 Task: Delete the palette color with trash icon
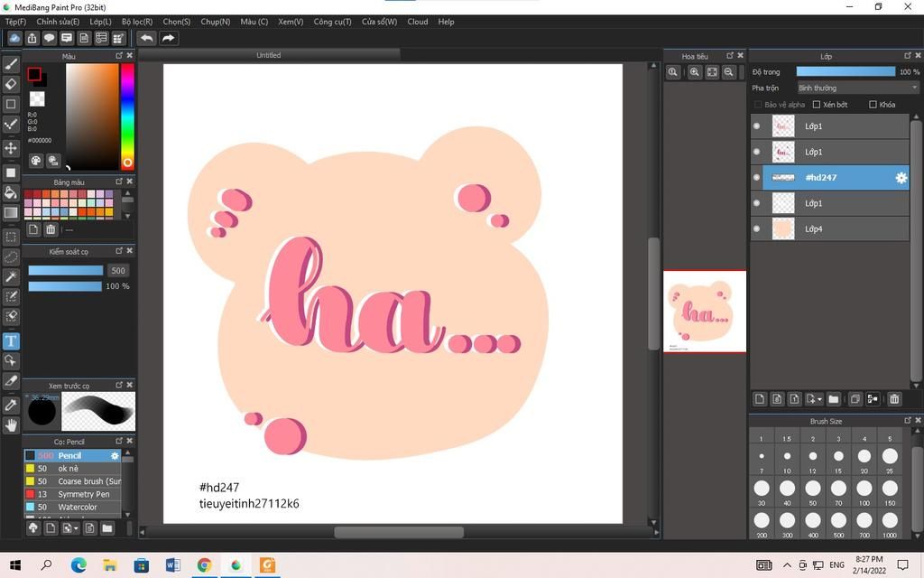[51, 229]
